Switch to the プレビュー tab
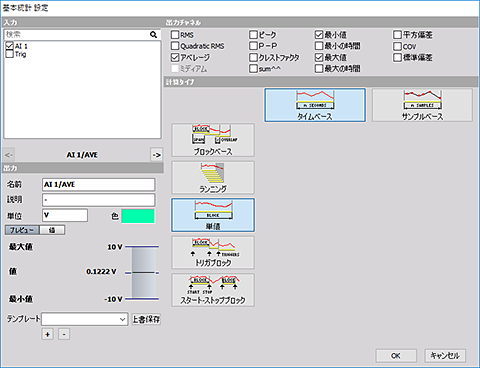 pyautogui.click(x=22, y=230)
